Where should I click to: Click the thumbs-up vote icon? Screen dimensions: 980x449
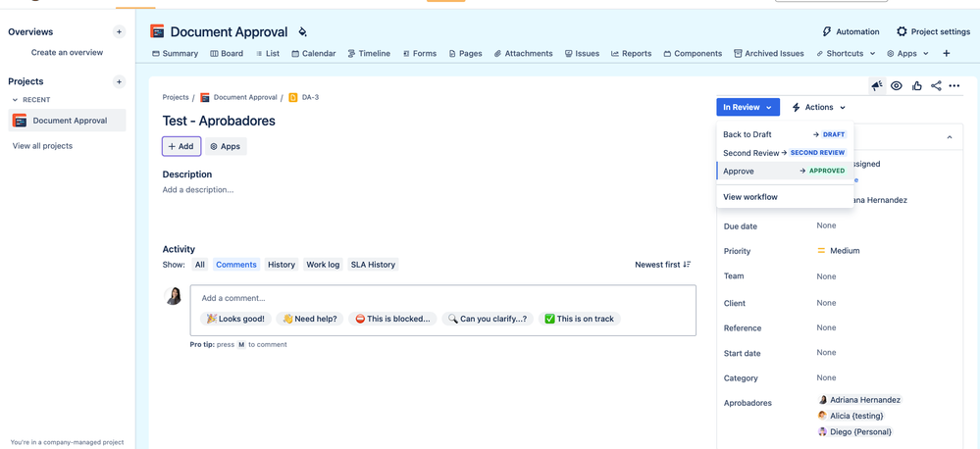(x=917, y=86)
